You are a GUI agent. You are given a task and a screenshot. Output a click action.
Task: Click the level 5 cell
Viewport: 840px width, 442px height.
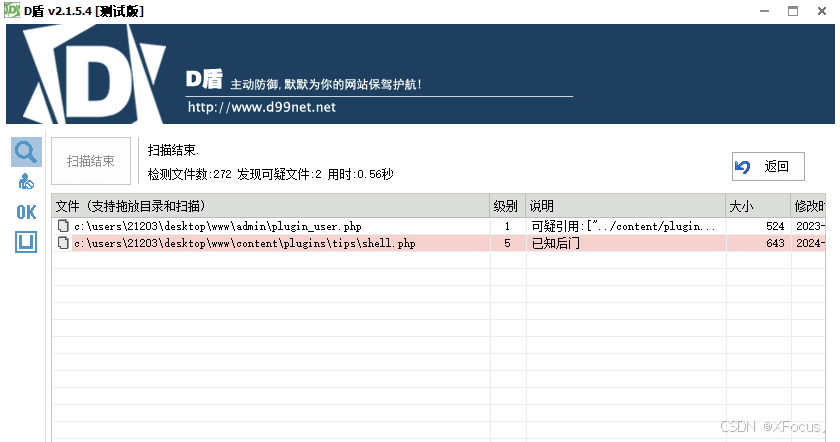point(507,243)
